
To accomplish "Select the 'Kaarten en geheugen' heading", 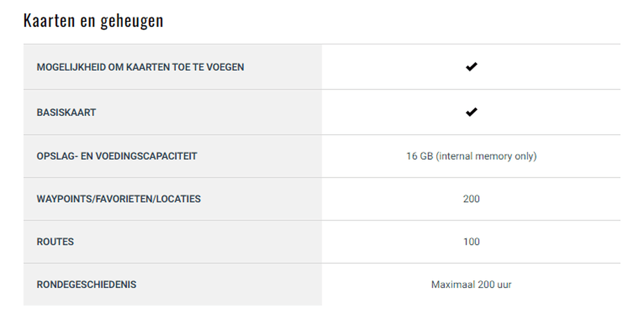I will click(x=93, y=20).
